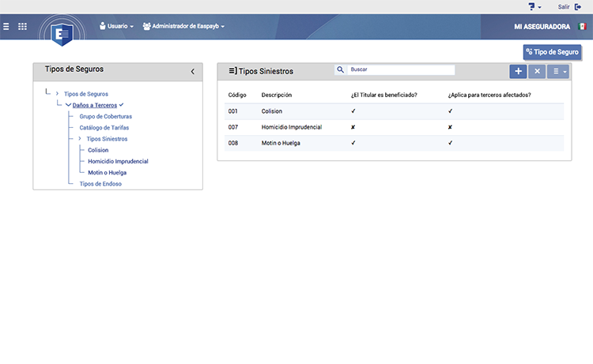Screen dimensions: 593x364
Task: Open the list options dropdown button
Action: 558,71
